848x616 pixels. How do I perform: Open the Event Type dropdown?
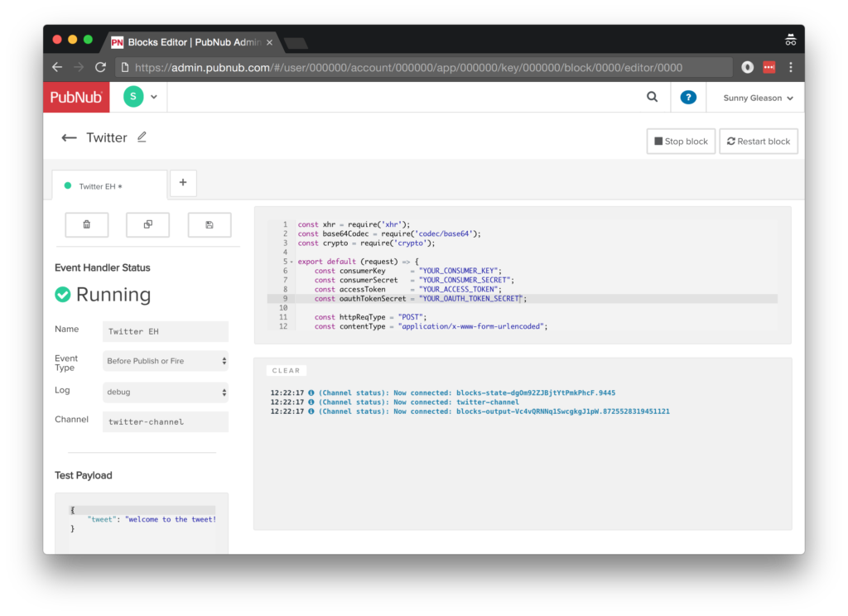[x=165, y=361]
